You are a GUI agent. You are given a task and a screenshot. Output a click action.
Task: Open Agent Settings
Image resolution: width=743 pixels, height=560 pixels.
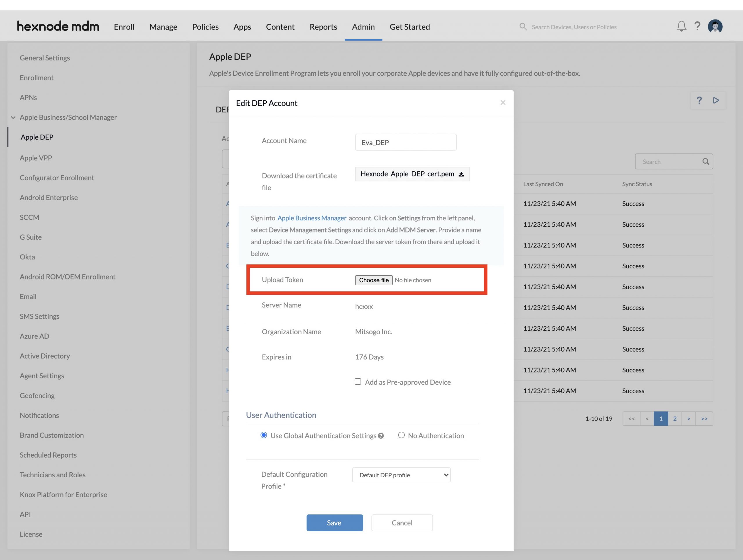pos(42,376)
